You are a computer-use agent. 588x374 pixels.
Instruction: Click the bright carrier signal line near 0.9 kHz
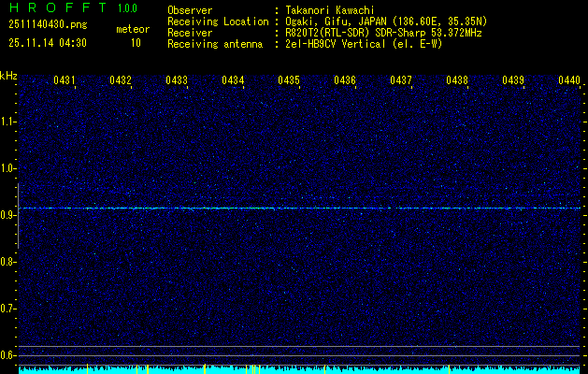click(300, 208)
